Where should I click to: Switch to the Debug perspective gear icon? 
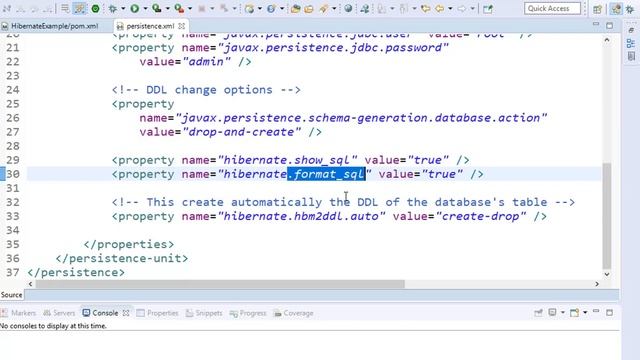click(630, 9)
